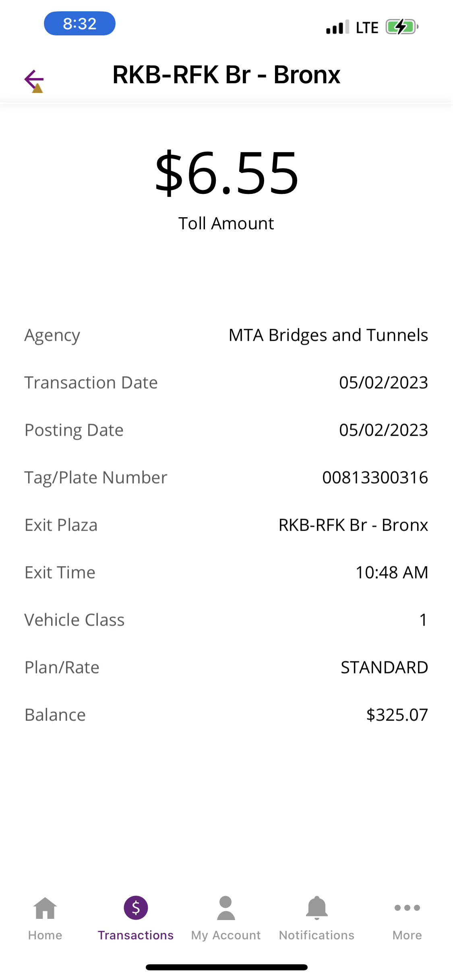Open the More three-dots icon
The height and width of the screenshot is (980, 453).
point(407,908)
